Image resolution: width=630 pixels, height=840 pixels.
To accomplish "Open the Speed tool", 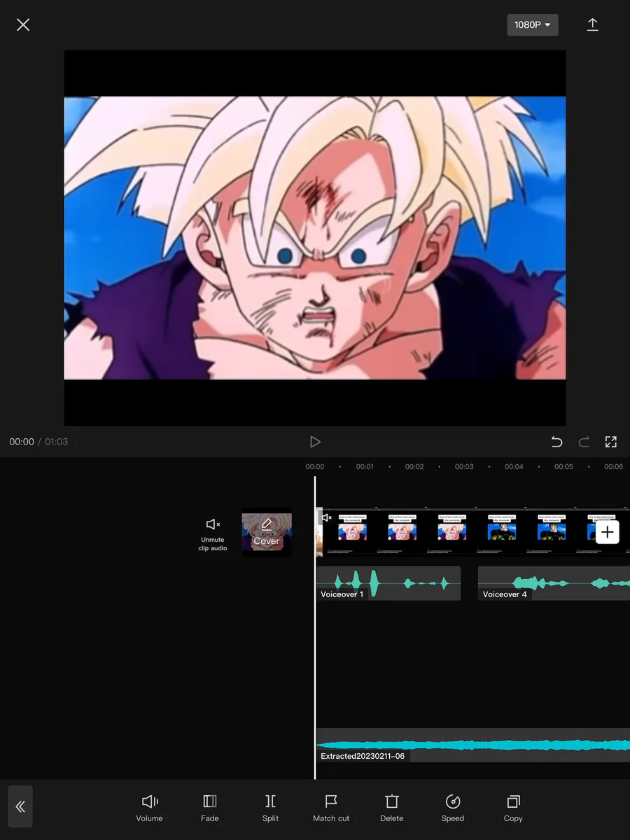I will pos(453,808).
